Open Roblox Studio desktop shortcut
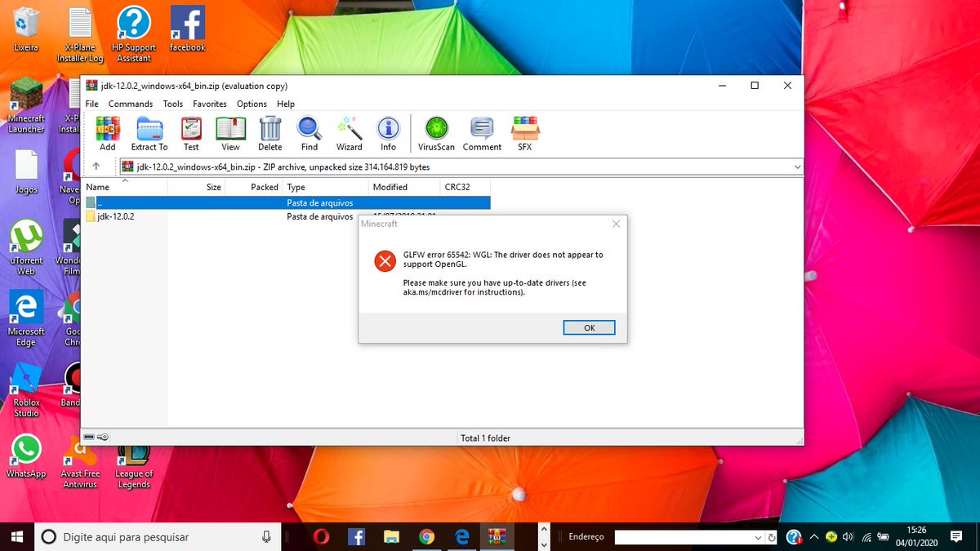980x551 pixels. (26, 389)
